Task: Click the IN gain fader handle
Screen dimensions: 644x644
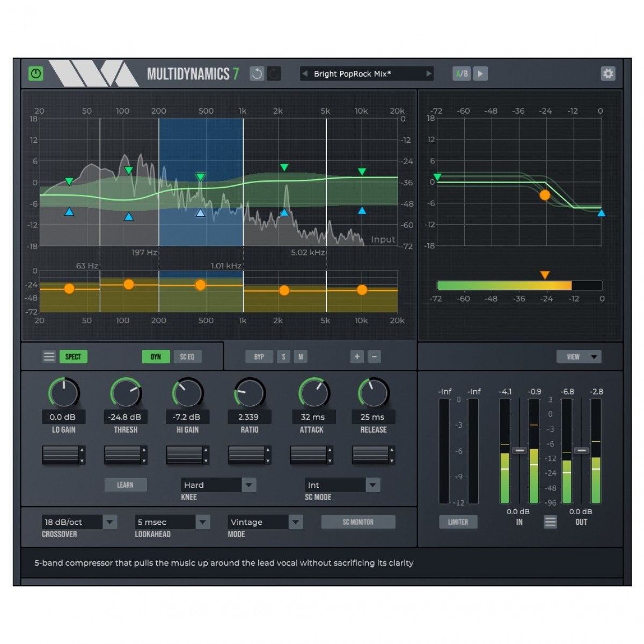Action: click(519, 450)
